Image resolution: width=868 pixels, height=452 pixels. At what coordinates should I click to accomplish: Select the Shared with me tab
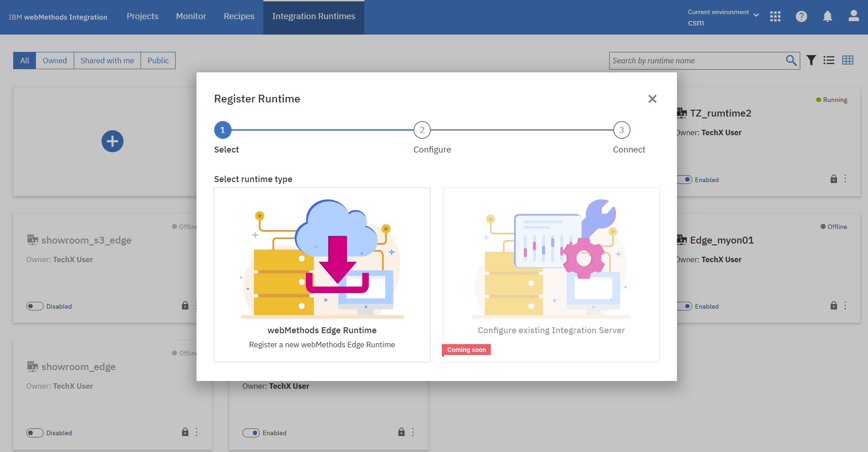(107, 61)
